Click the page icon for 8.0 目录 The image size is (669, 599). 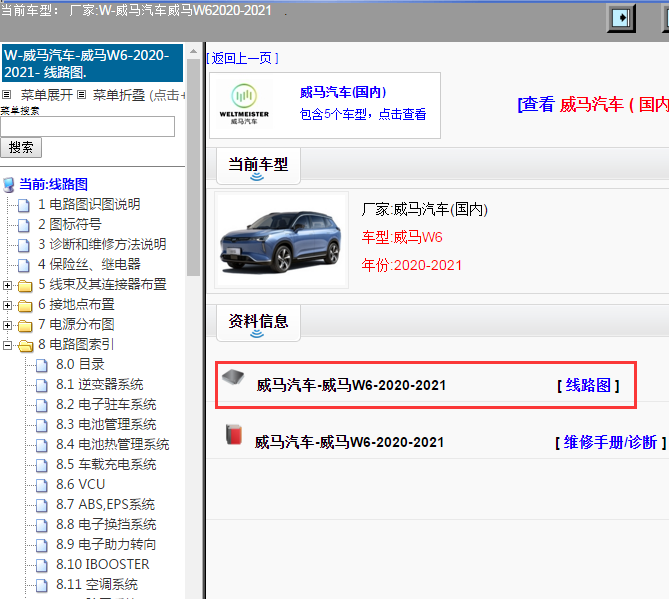[42, 365]
